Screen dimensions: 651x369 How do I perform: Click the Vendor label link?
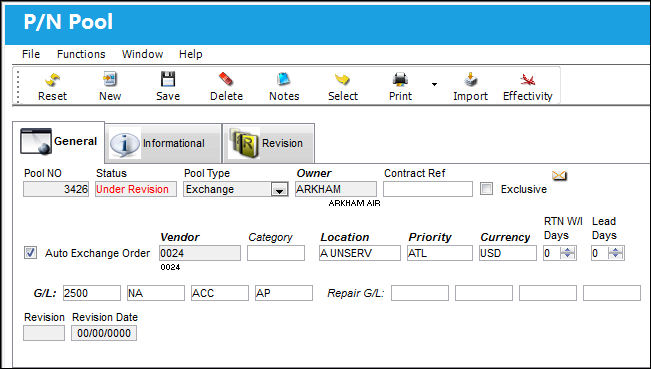click(x=180, y=237)
